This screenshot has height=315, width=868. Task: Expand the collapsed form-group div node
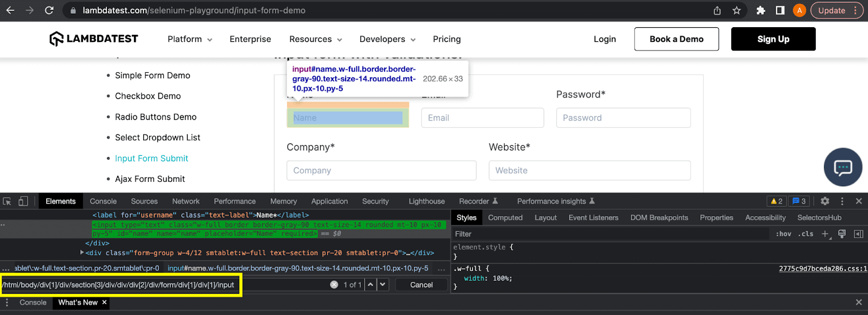pyautogui.click(x=82, y=253)
